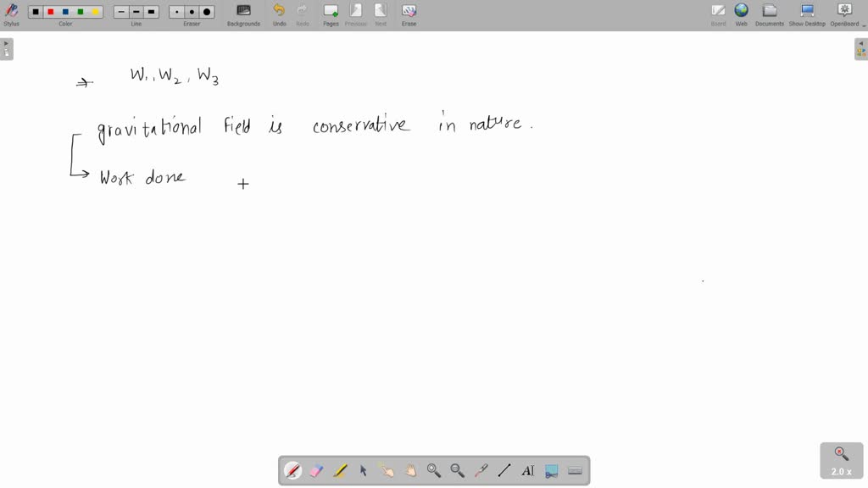The height and width of the screenshot is (488, 868).
Task: Select the Zoom in magnifier tool
Action: [x=434, y=470]
